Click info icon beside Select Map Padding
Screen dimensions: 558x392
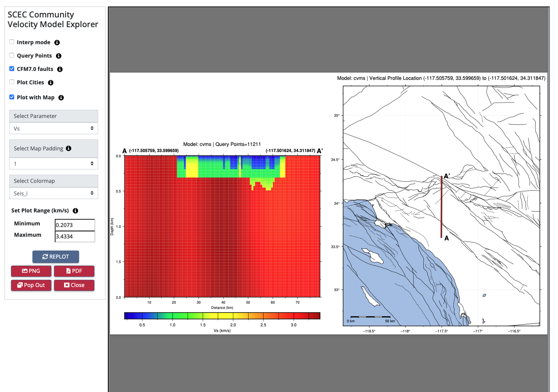point(69,148)
